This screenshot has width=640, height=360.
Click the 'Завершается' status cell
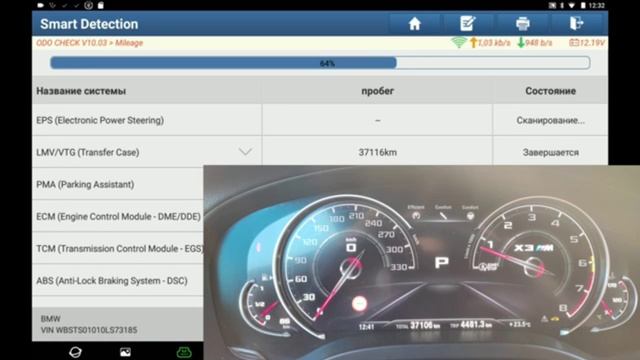550,152
